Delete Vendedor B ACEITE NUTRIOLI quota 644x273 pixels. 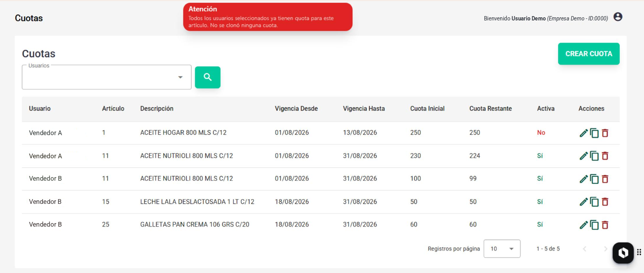coord(605,179)
